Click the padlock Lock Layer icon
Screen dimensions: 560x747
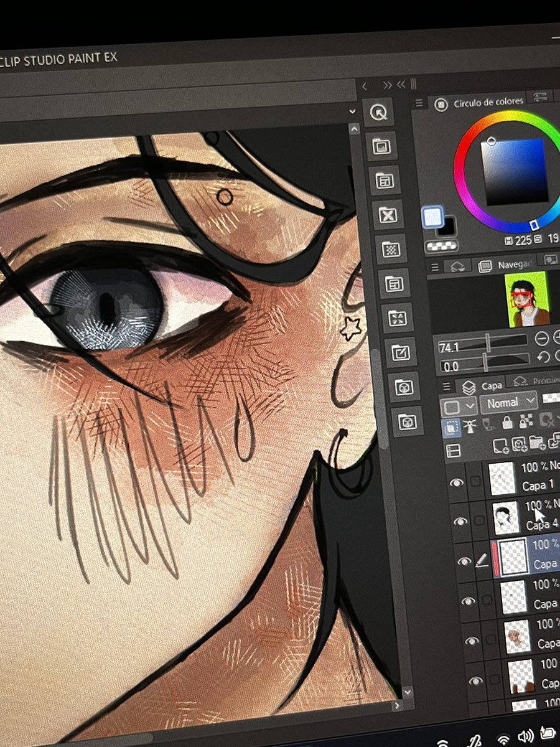click(x=508, y=423)
